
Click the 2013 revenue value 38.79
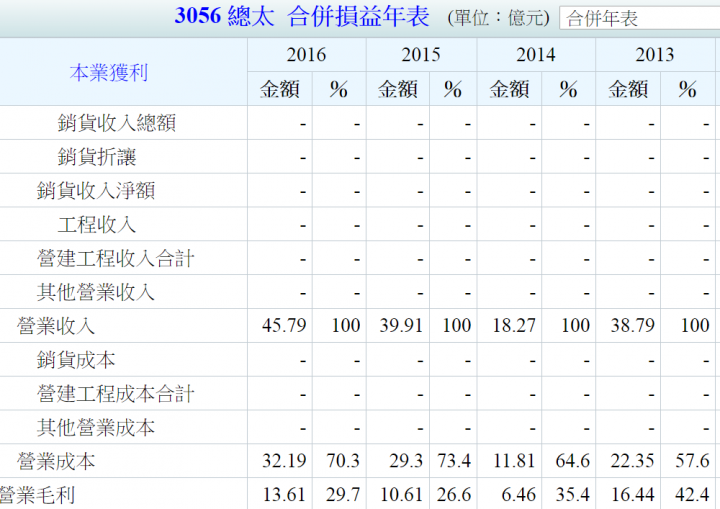[x=632, y=325]
